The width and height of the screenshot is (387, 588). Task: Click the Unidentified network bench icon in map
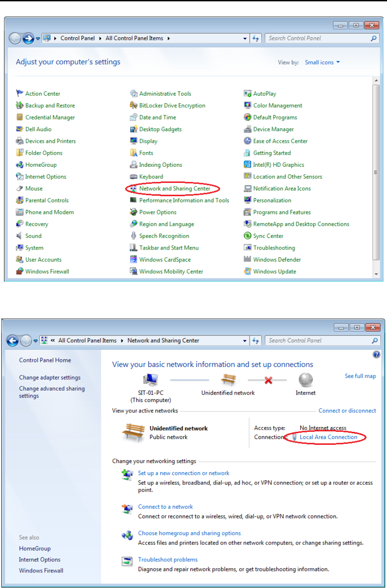[228, 380]
